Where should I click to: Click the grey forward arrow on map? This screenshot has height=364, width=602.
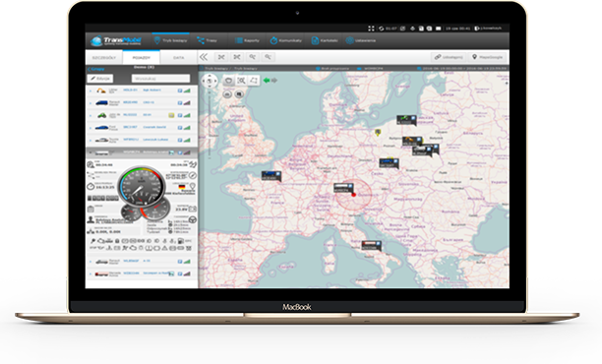(x=274, y=81)
